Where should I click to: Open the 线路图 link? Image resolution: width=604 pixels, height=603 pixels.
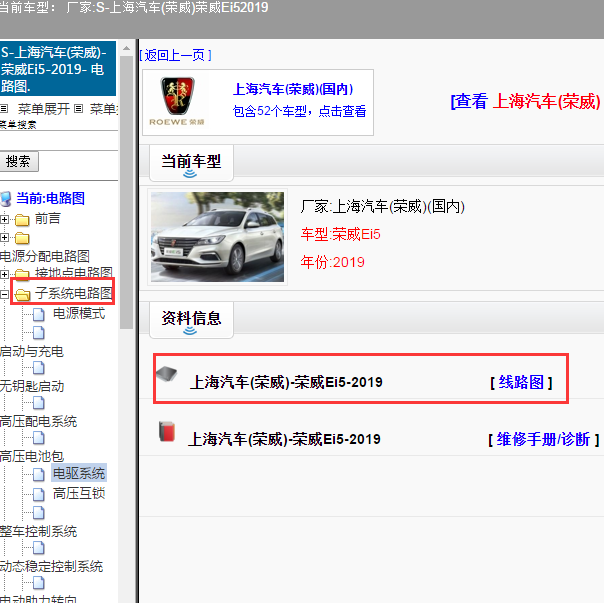(521, 383)
